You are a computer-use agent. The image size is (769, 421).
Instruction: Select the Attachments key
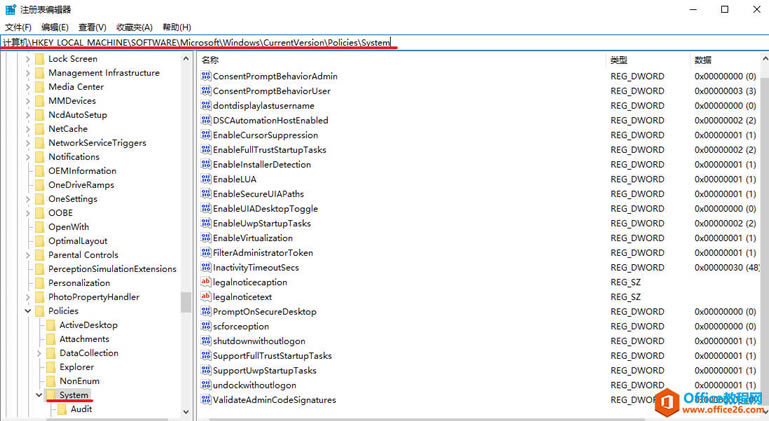tap(84, 339)
